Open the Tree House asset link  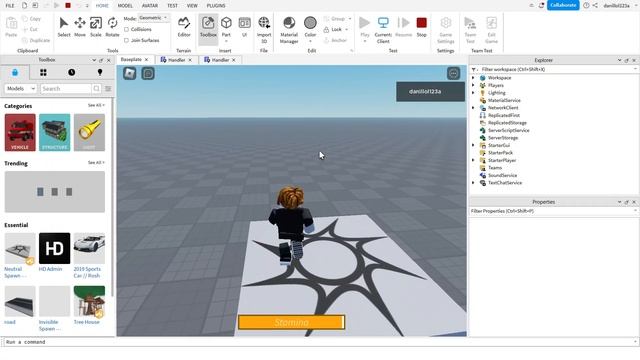(87, 322)
